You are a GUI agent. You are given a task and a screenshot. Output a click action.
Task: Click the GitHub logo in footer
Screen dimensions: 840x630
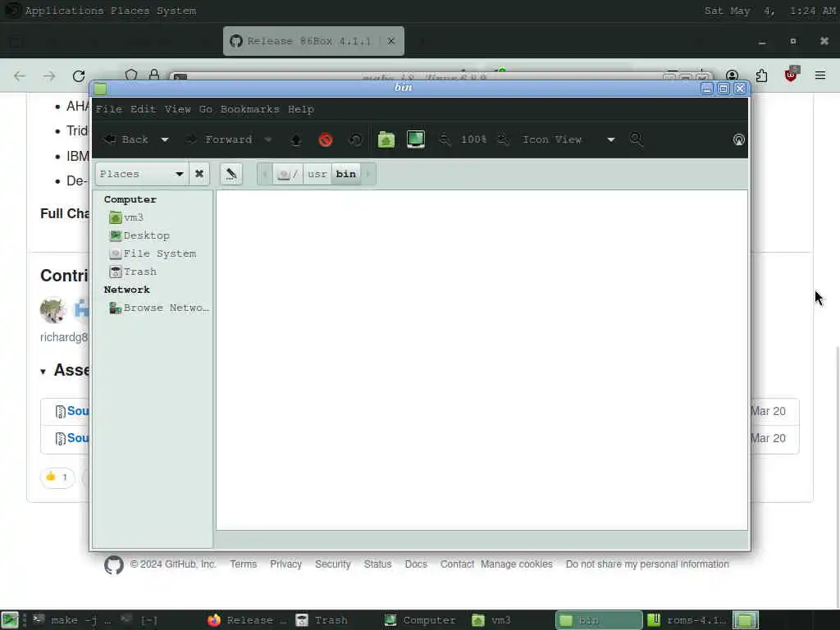pos(113,564)
